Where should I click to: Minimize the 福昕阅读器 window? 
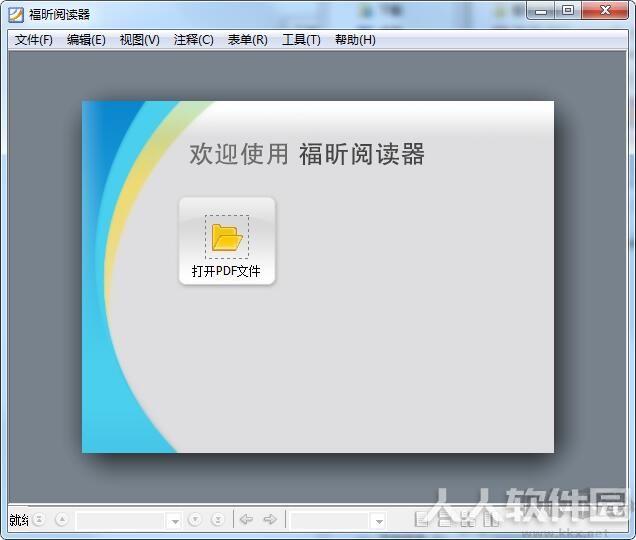[x=540, y=11]
